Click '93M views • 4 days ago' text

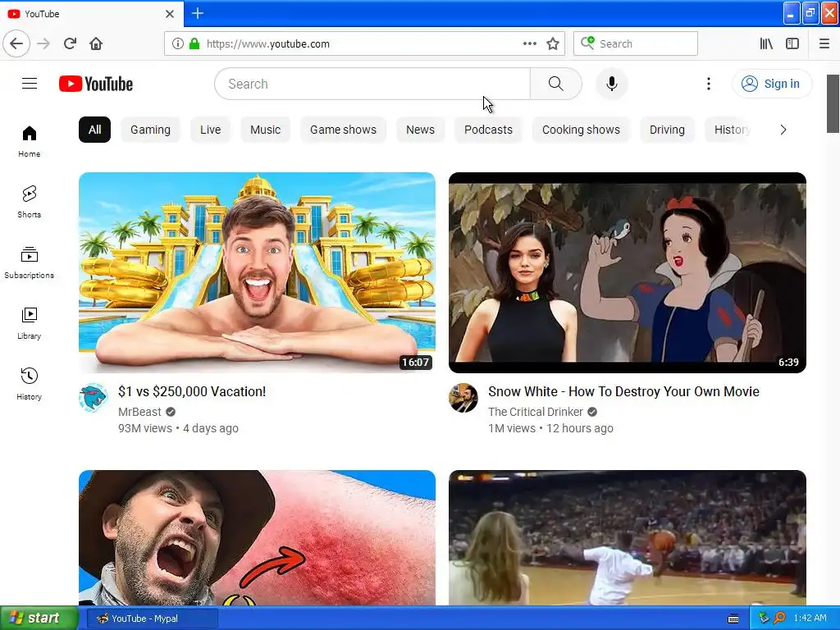coord(178,428)
